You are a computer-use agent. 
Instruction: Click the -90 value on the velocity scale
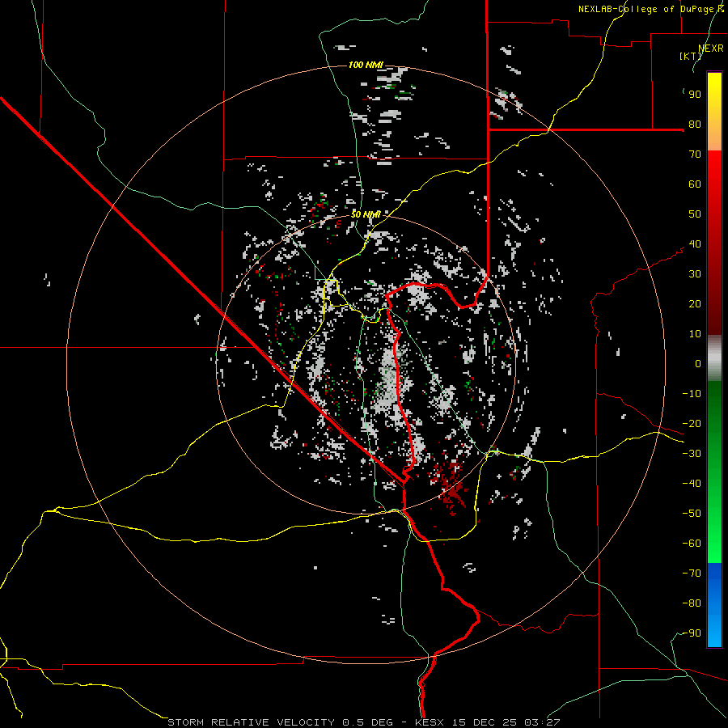point(692,633)
